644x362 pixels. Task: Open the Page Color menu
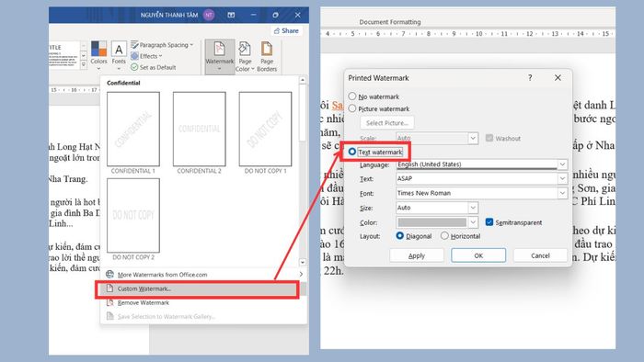tap(245, 57)
